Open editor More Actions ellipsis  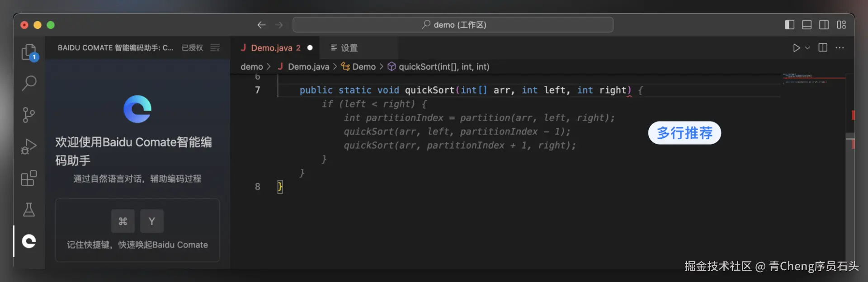[x=840, y=48]
